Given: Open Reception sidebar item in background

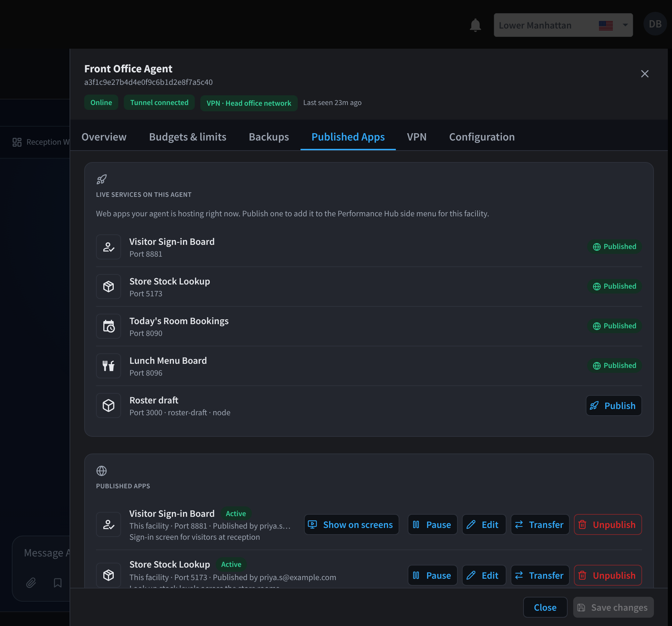Looking at the screenshot, I should click(x=41, y=142).
